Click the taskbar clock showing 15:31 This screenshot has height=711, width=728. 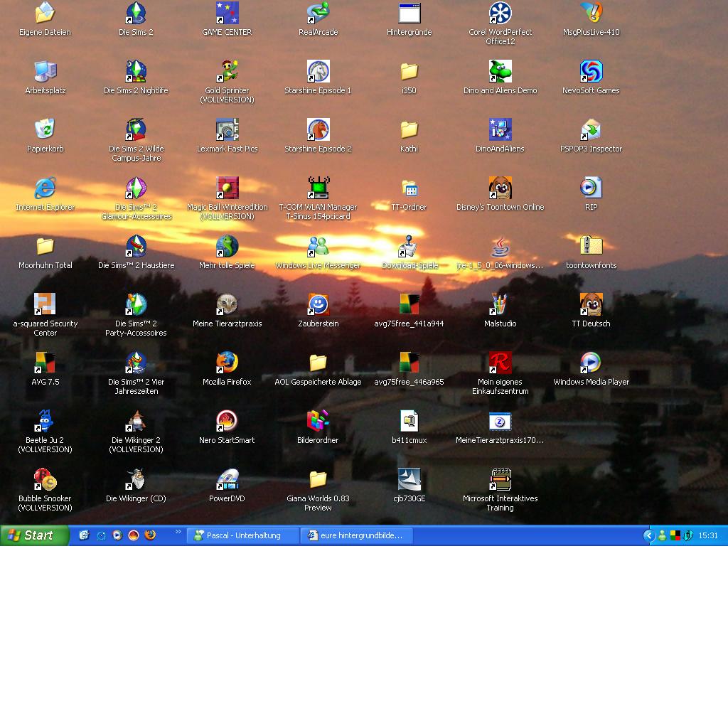pyautogui.click(x=708, y=535)
